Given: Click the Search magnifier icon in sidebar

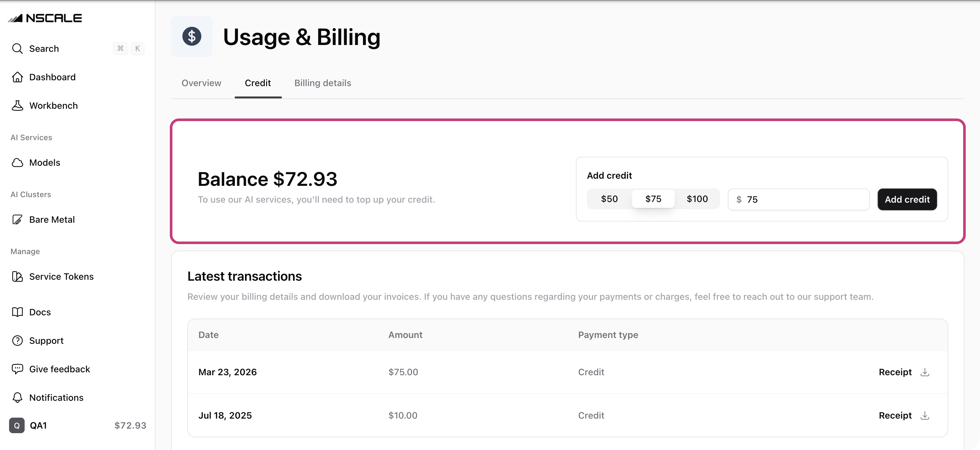Looking at the screenshot, I should tap(17, 48).
